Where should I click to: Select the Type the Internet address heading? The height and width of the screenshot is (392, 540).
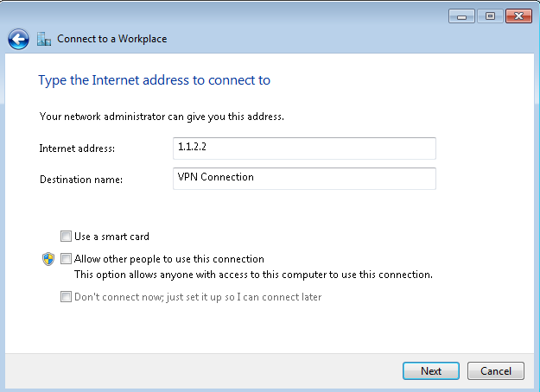(x=155, y=80)
